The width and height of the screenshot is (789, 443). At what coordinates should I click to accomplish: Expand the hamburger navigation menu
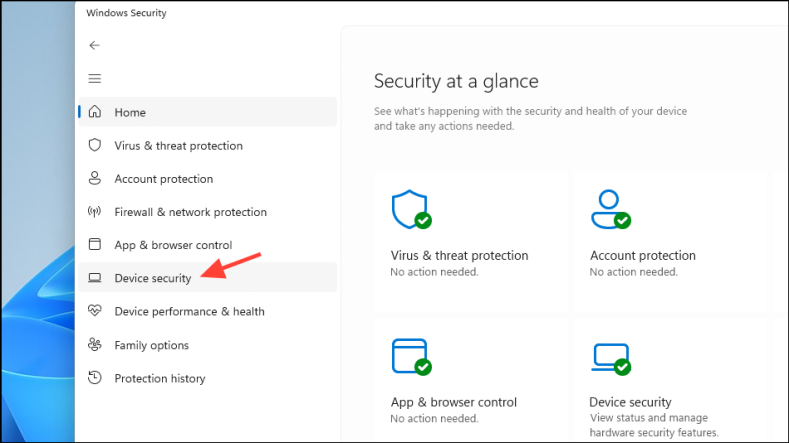(x=95, y=78)
